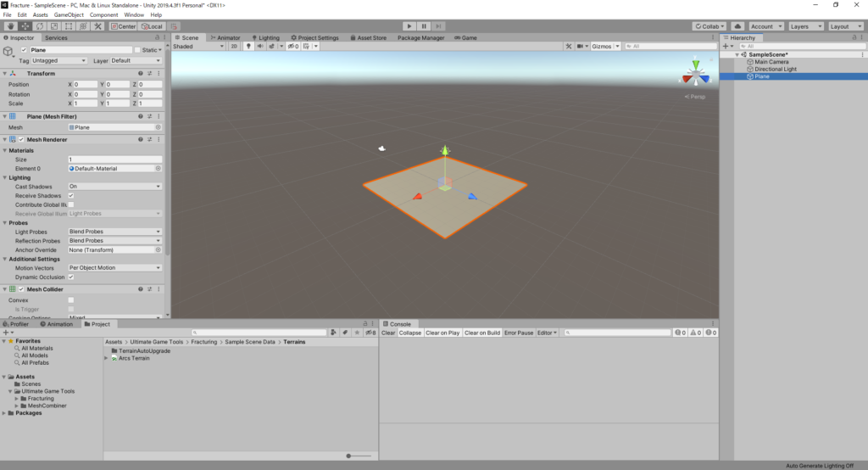Open the Account dropdown
This screenshot has height=470, width=868.
coord(766,26)
